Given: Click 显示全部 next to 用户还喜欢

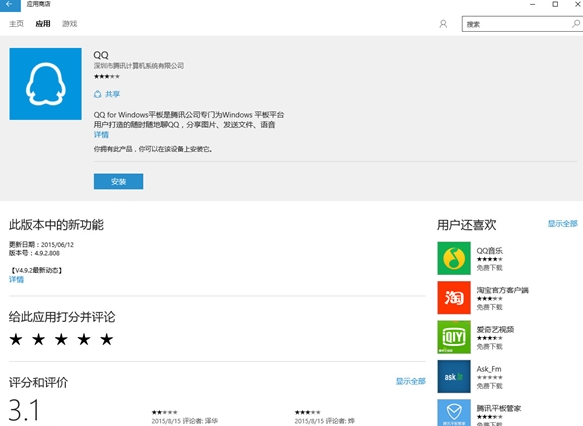Looking at the screenshot, I should pos(563,223).
